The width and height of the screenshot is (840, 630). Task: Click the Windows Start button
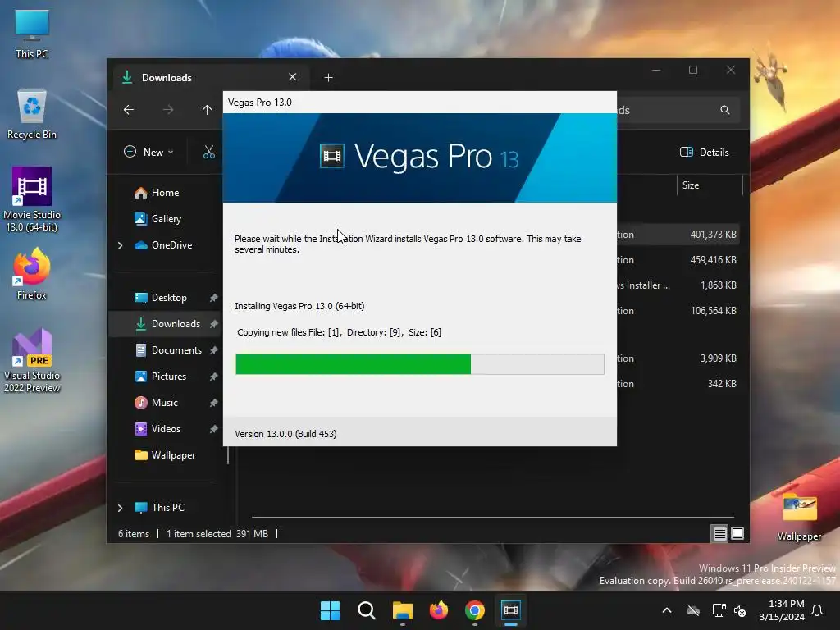330,610
